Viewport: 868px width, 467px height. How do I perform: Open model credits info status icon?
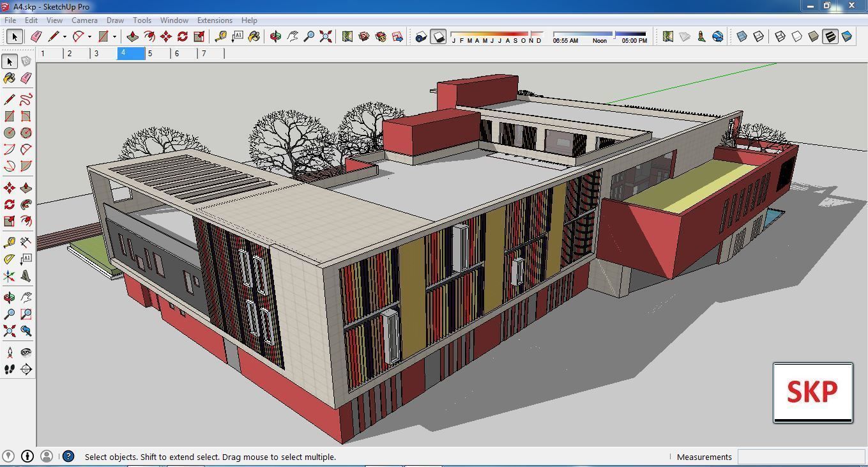click(27, 456)
